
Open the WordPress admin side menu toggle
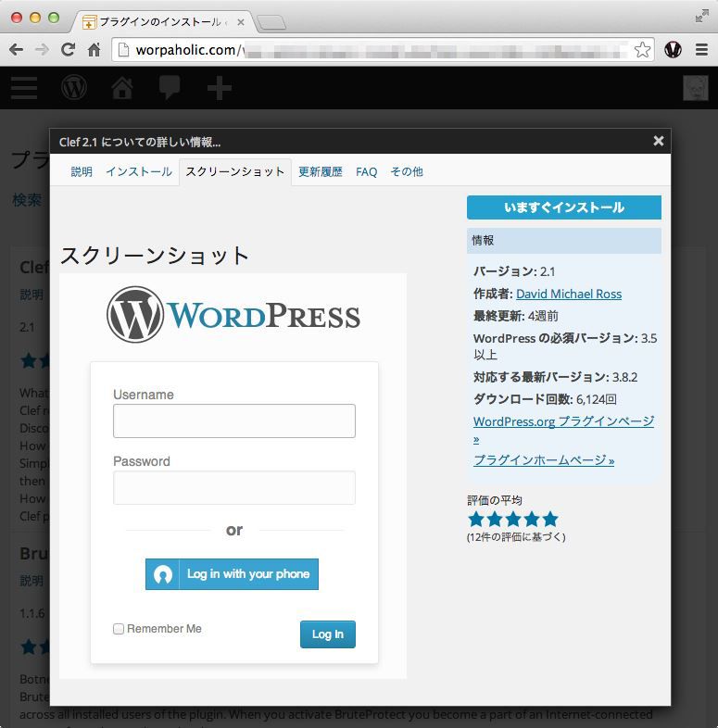pos(24,88)
